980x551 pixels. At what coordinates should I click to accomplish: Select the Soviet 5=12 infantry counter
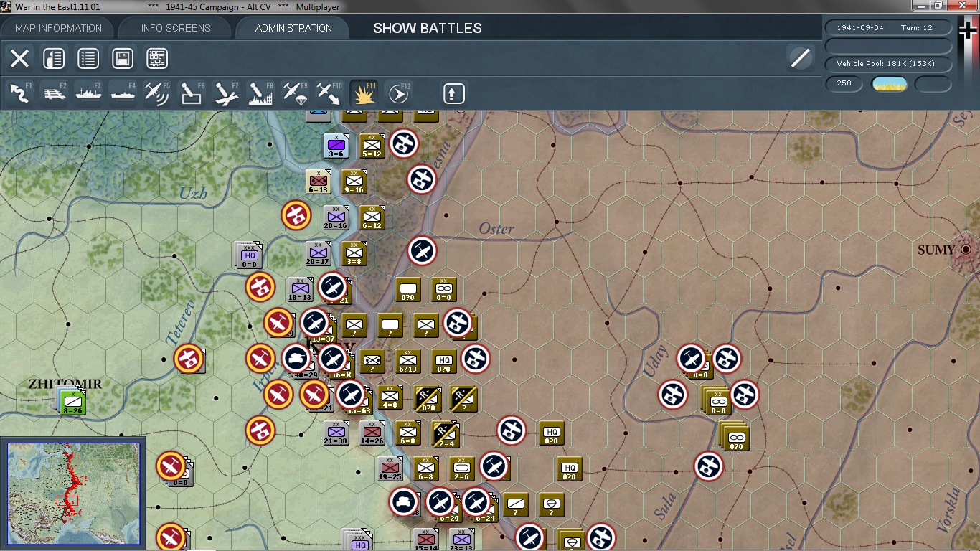point(372,146)
